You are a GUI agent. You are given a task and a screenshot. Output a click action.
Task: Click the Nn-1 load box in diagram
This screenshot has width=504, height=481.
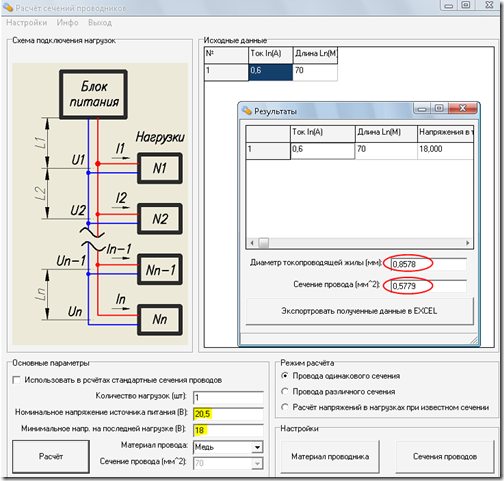pos(160,270)
